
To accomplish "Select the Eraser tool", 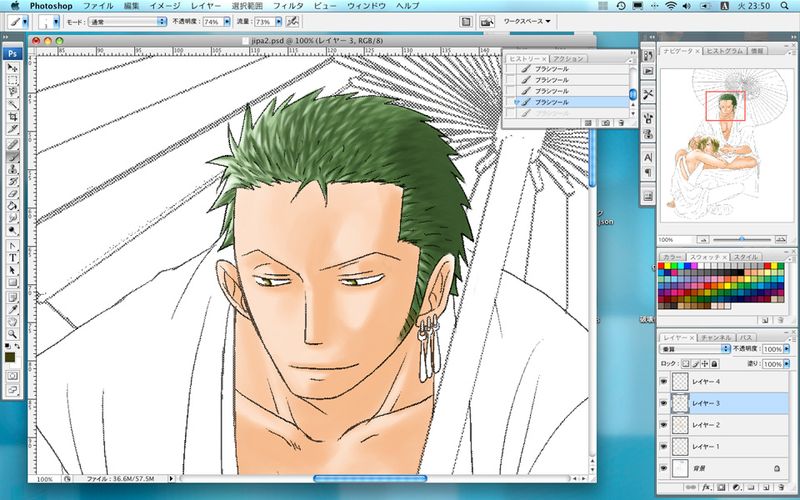I will click(12, 194).
